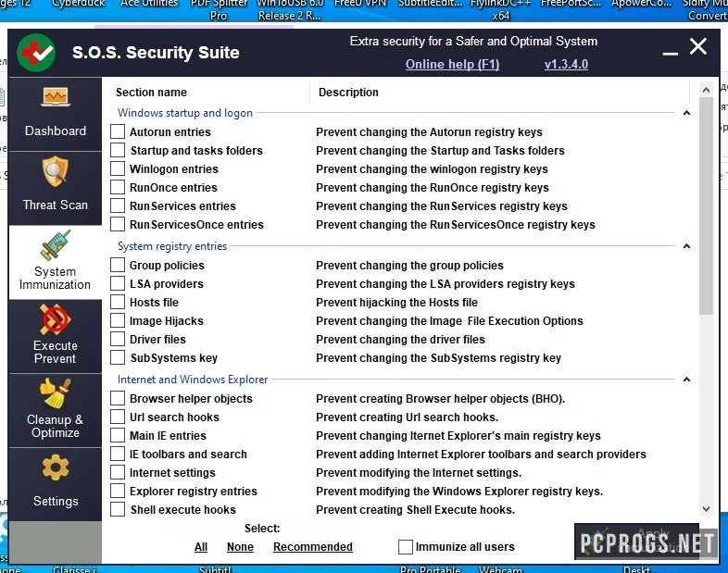Toggle Driver files checkbox

click(x=118, y=339)
